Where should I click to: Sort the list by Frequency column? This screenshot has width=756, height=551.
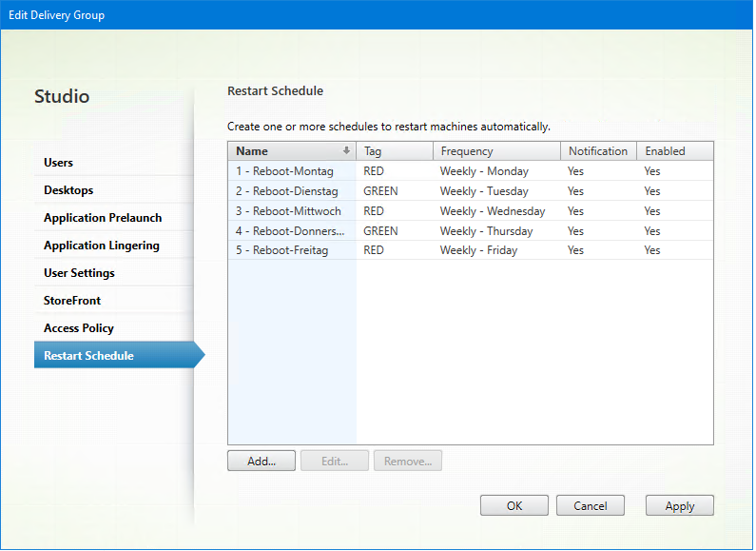pyautogui.click(x=496, y=151)
